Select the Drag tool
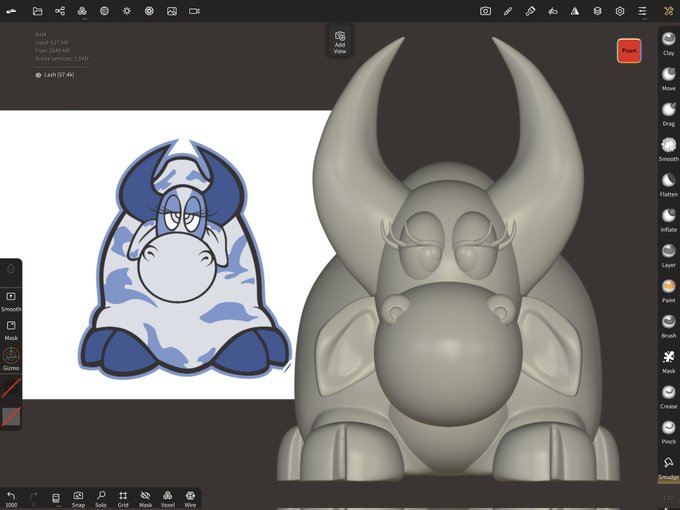The width and height of the screenshot is (680, 510). [668, 114]
